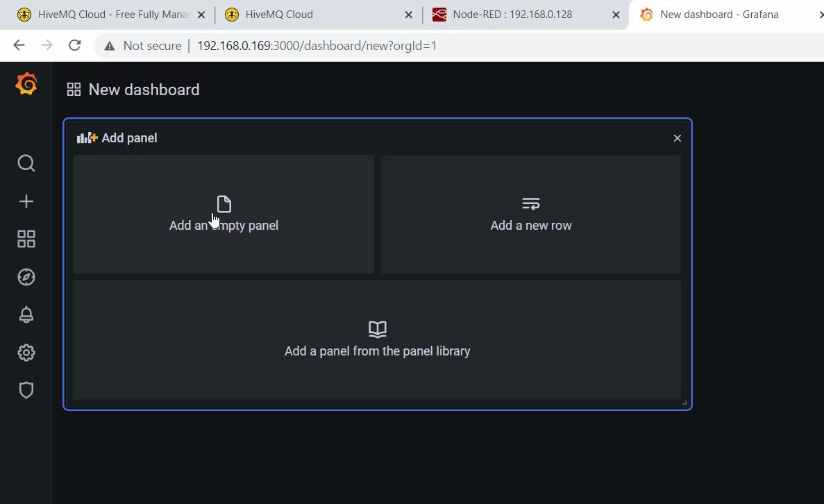Open the Explore compass icon

pyautogui.click(x=26, y=277)
